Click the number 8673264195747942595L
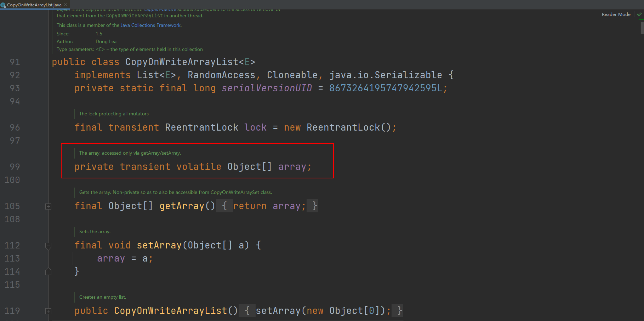Viewport: 644px width, 321px height. (386, 88)
